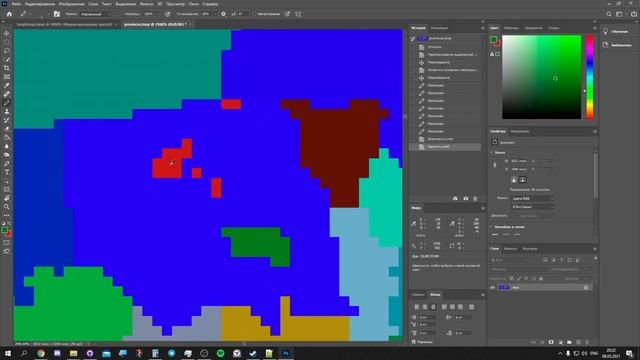The width and height of the screenshot is (640, 360).
Task: Click the Home icon in options bar
Action: (9, 14)
